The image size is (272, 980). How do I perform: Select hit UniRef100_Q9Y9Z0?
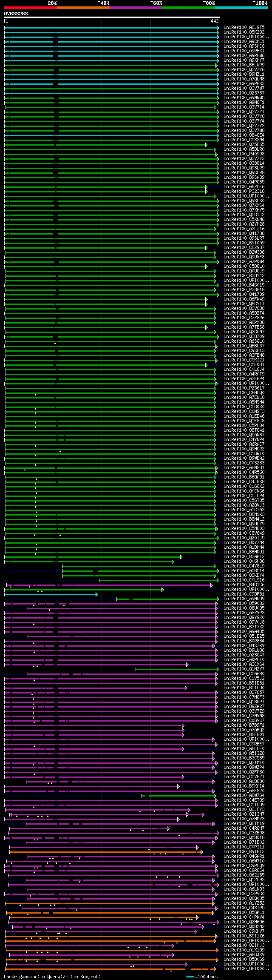[244, 617]
